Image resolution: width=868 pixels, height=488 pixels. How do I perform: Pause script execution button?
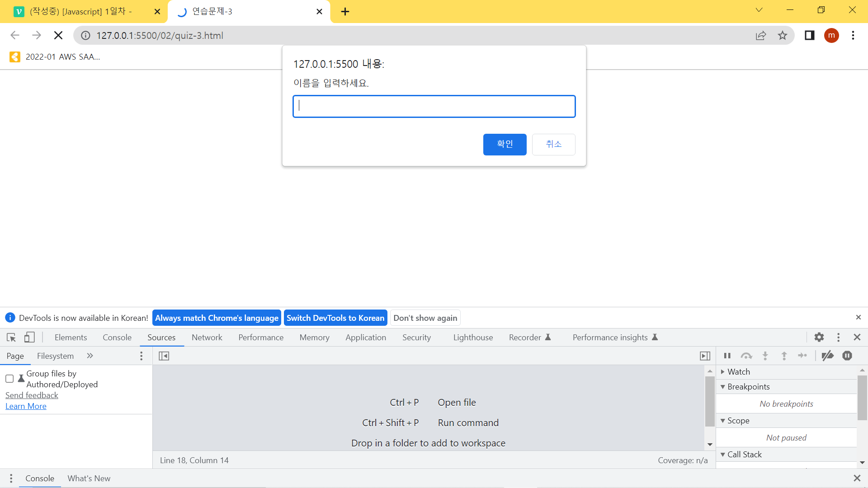(x=727, y=356)
